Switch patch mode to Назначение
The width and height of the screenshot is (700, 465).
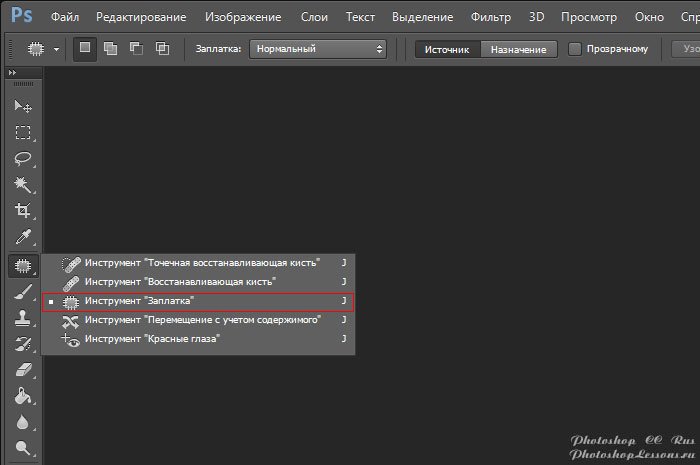518,49
